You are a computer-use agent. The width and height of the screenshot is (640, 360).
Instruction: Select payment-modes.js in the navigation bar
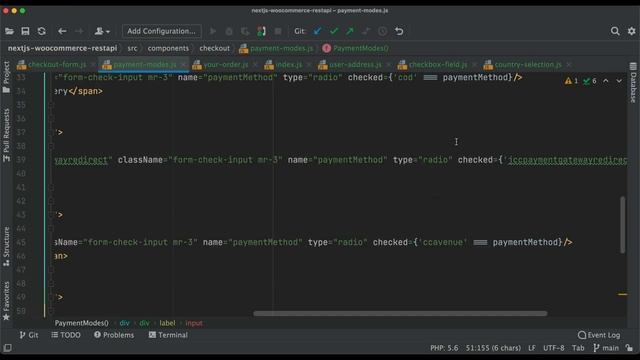[276, 48]
